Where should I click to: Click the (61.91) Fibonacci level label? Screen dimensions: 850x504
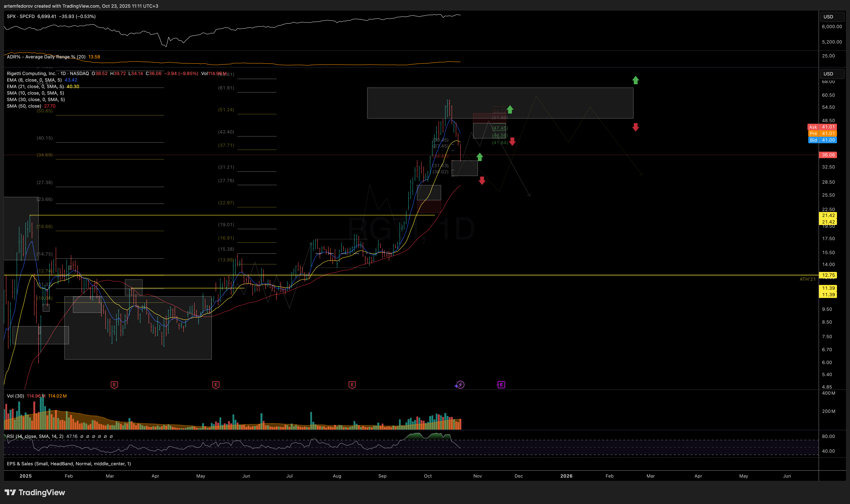[x=226, y=88]
